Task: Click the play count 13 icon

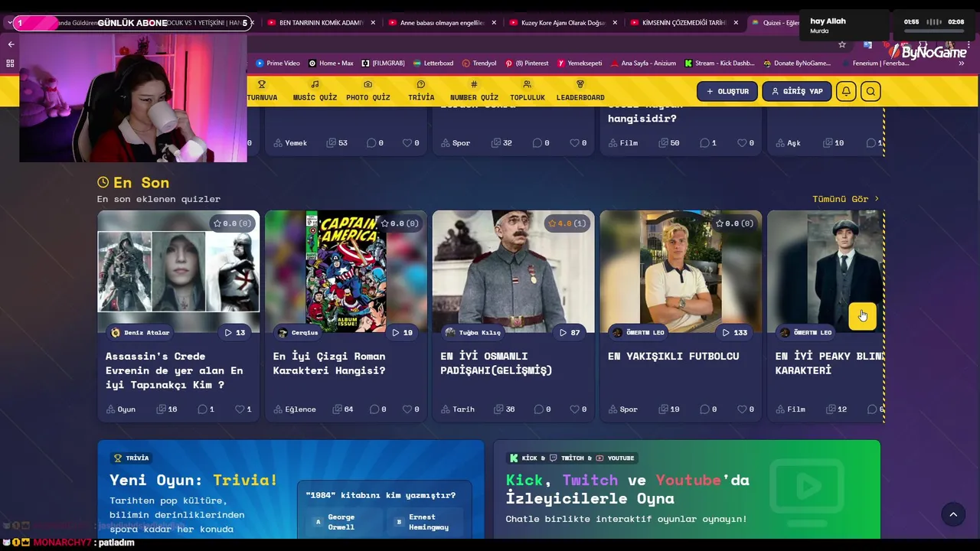Action: click(234, 332)
